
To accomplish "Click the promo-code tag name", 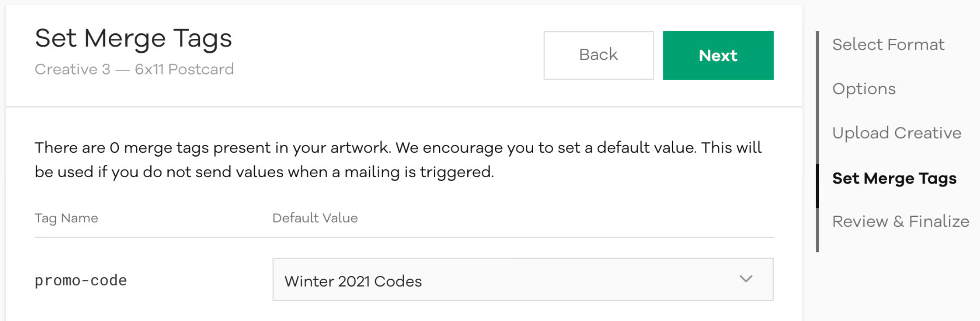I will (81, 281).
